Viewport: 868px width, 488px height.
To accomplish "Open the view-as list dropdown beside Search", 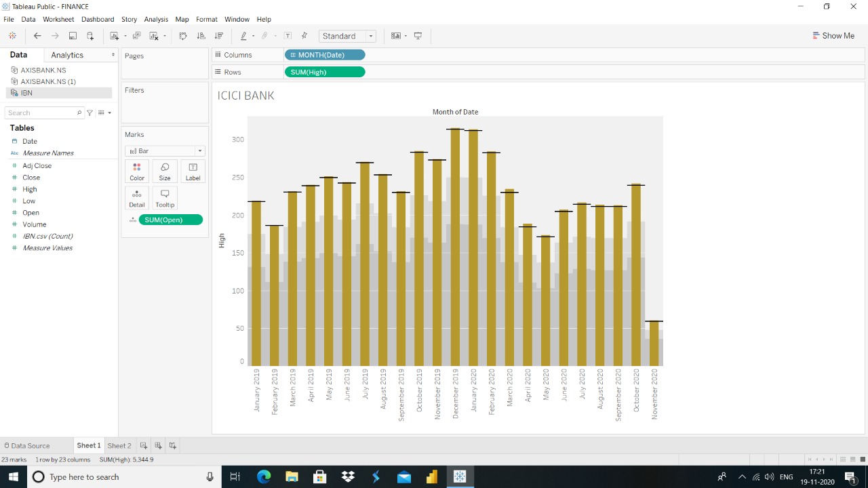I will click(x=104, y=113).
